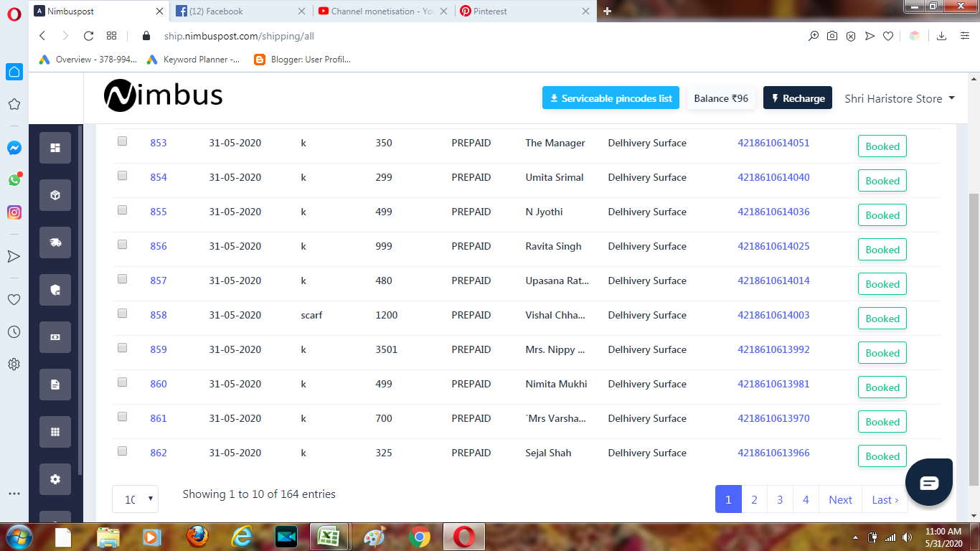Click the Balance ₹96 box
The height and width of the screenshot is (551, 980).
point(721,98)
